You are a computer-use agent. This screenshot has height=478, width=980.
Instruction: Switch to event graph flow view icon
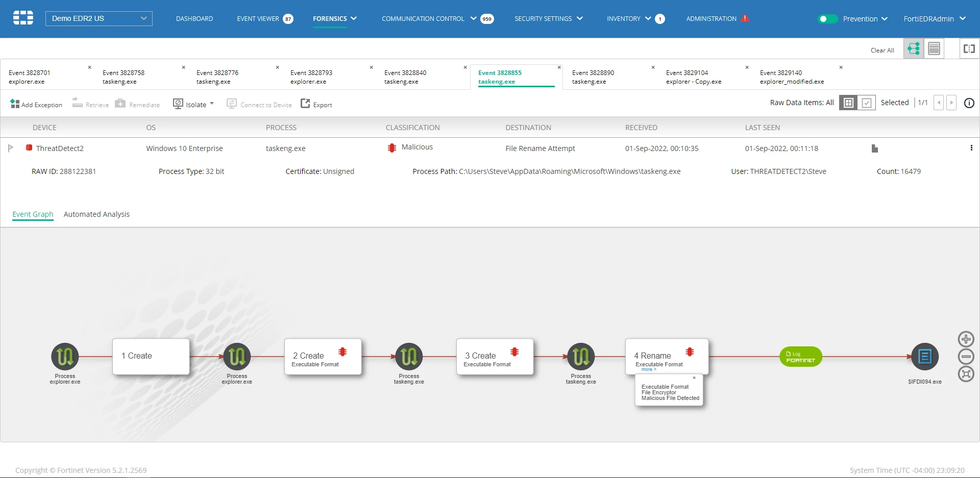(x=914, y=48)
